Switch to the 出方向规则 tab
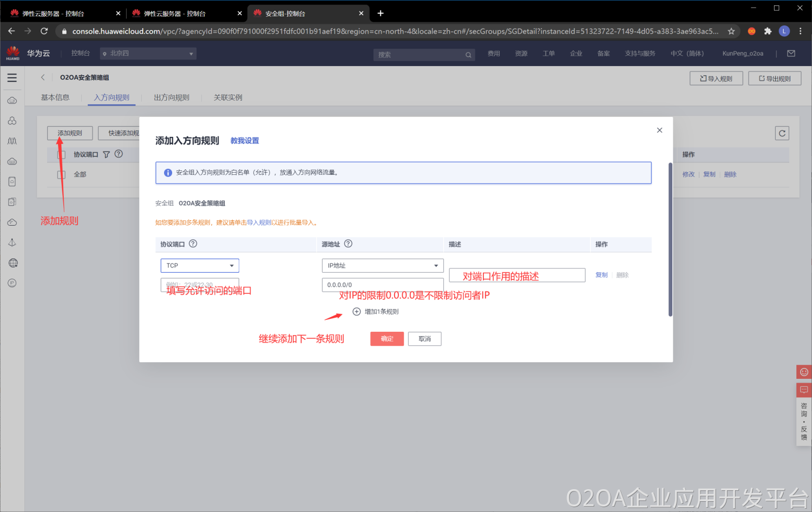Viewport: 812px width, 512px height. point(172,97)
